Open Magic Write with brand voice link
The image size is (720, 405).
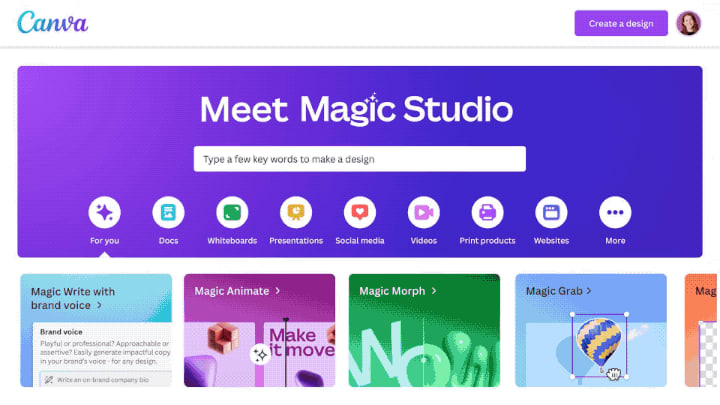pyautogui.click(x=73, y=298)
